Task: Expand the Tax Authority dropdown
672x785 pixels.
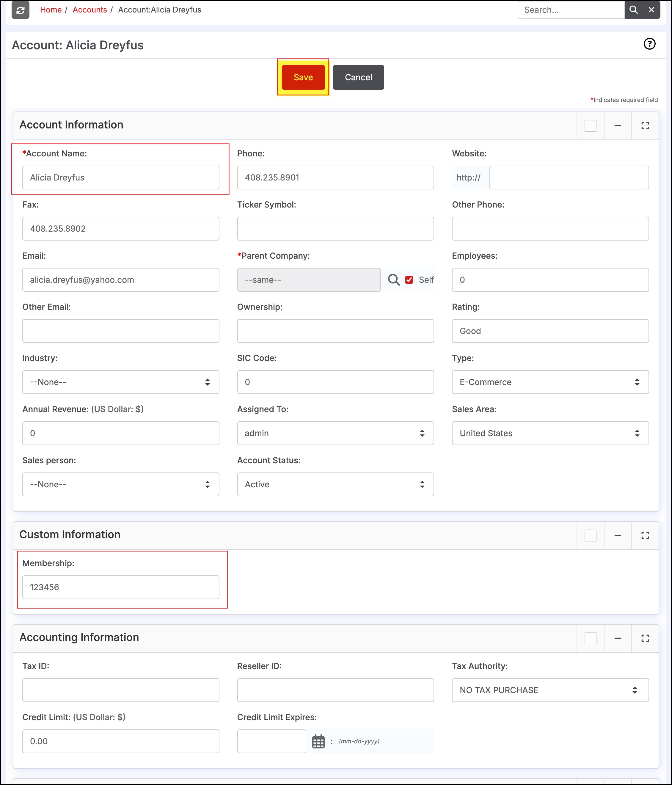Action: pyautogui.click(x=550, y=690)
